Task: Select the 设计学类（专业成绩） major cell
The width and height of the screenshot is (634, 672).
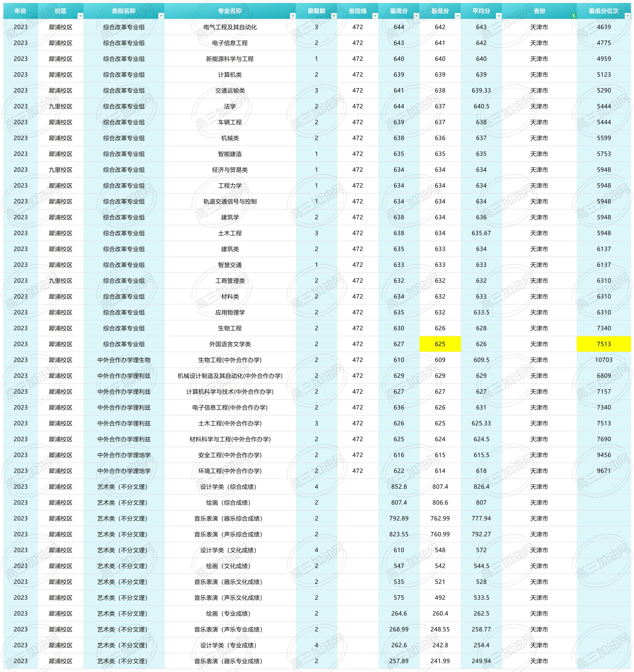Action: [x=230, y=645]
